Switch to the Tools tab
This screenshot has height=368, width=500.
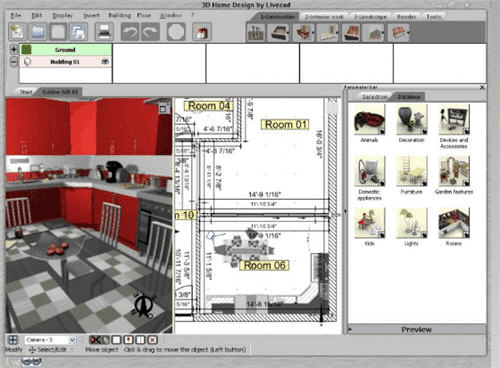(x=434, y=17)
